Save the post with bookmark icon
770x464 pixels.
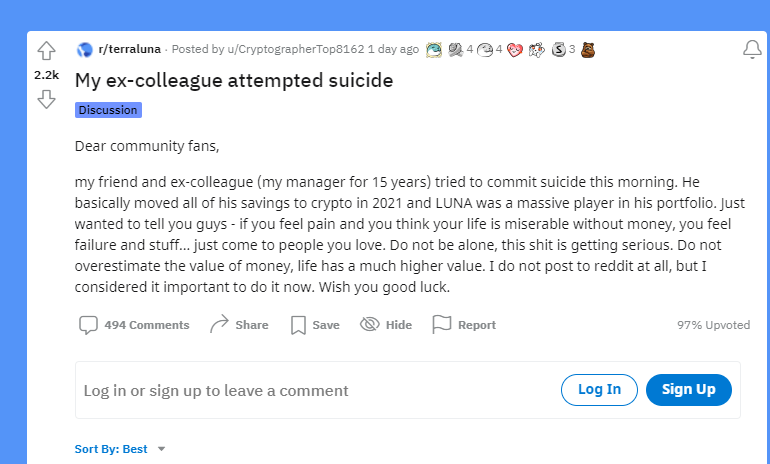pos(314,325)
